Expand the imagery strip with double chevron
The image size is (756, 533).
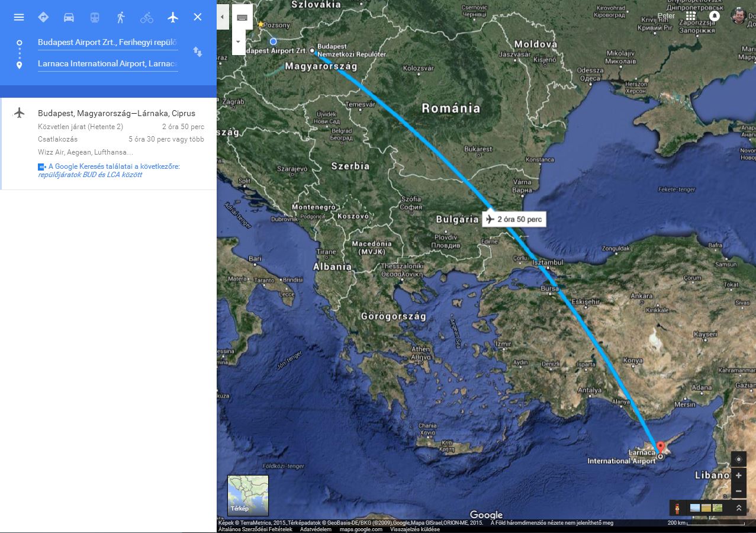738,508
